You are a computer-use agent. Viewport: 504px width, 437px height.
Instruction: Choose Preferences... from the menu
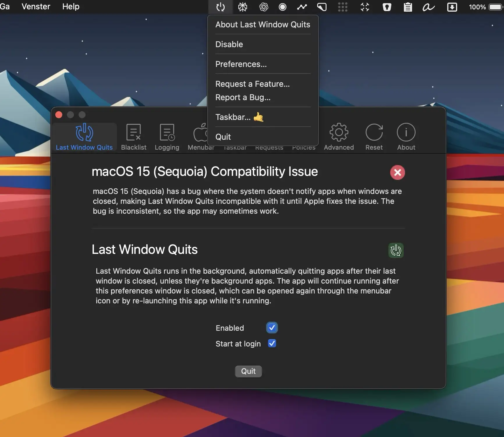coord(263,64)
